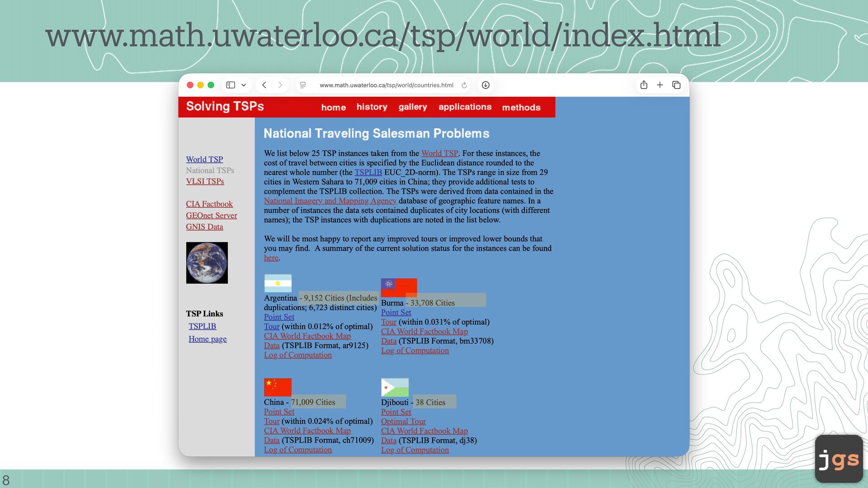
Task: Open a new tab with the plus icon
Action: coord(660,85)
